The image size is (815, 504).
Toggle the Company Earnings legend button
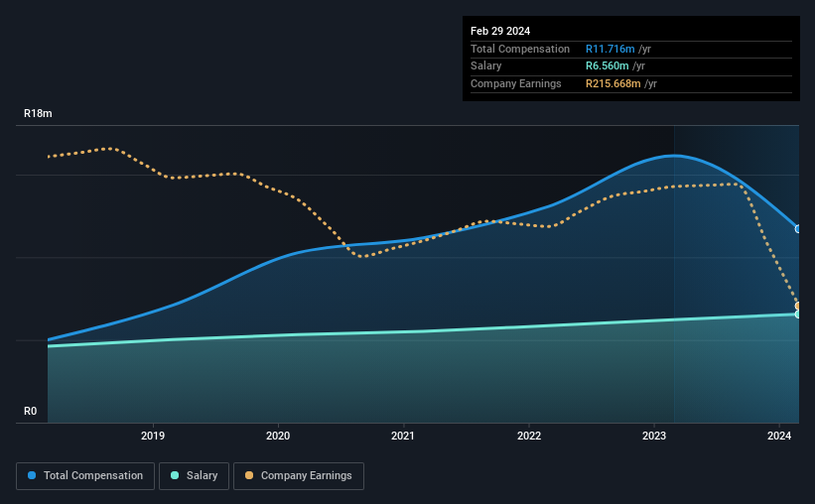[x=299, y=476]
